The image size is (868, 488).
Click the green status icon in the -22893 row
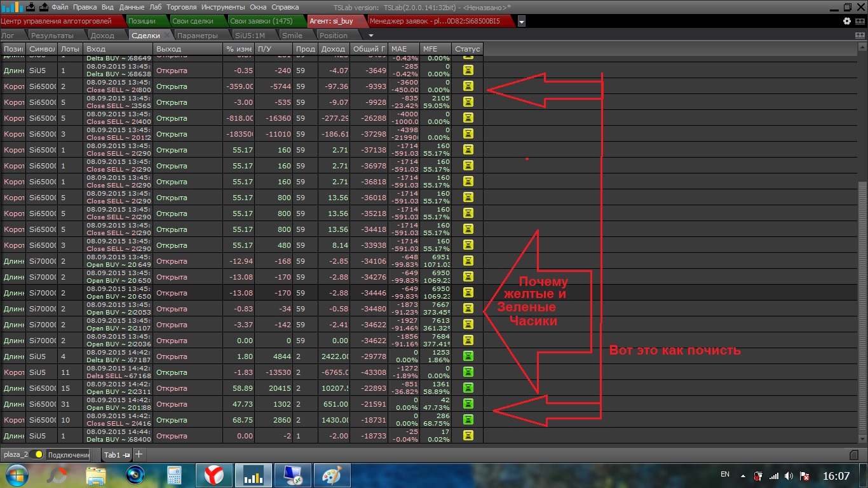468,388
